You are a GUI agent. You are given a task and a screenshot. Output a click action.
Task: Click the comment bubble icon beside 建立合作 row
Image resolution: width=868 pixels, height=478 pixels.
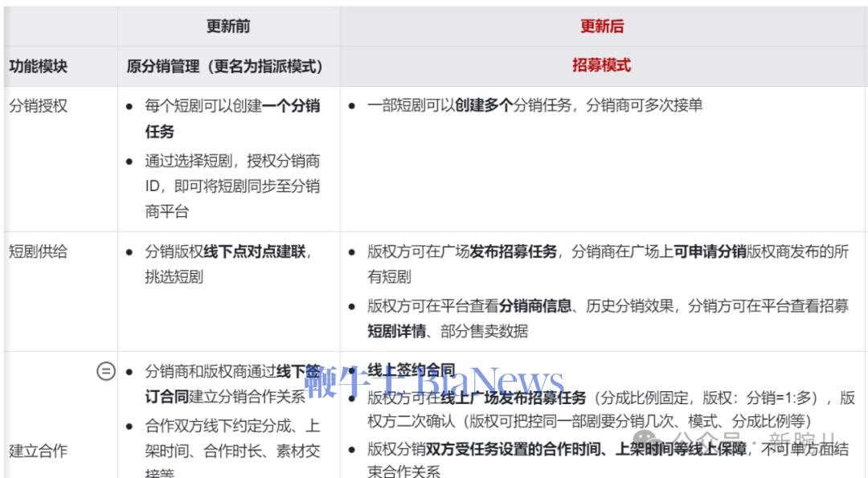[106, 370]
